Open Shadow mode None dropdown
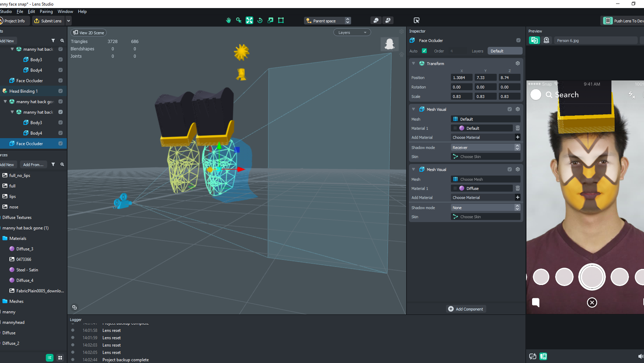The width and height of the screenshot is (644, 363). click(x=486, y=208)
